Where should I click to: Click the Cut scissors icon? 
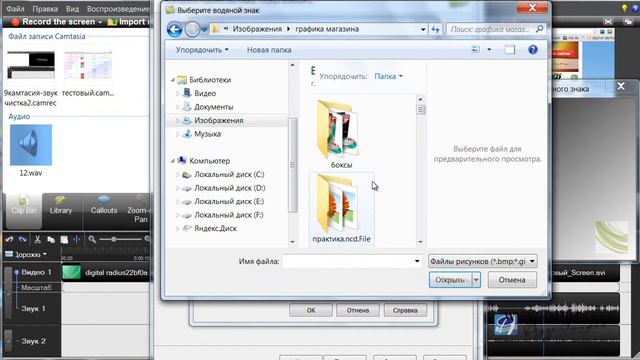point(38,240)
